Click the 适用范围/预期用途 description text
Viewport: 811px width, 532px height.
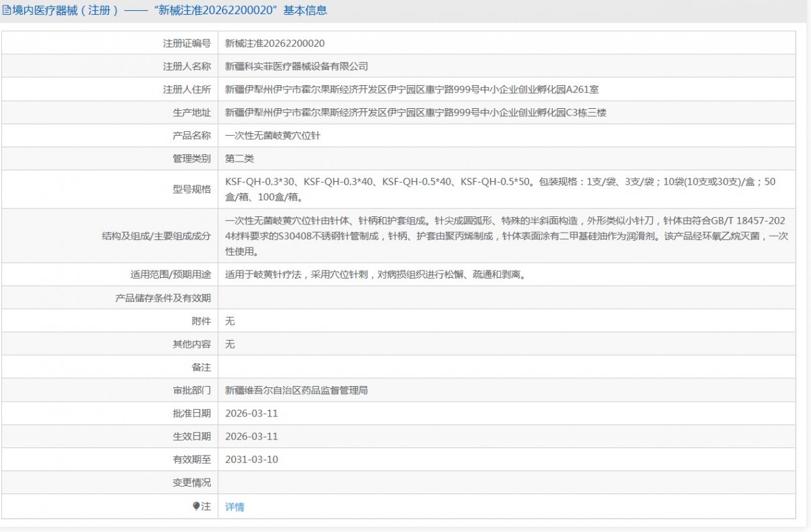point(375,274)
